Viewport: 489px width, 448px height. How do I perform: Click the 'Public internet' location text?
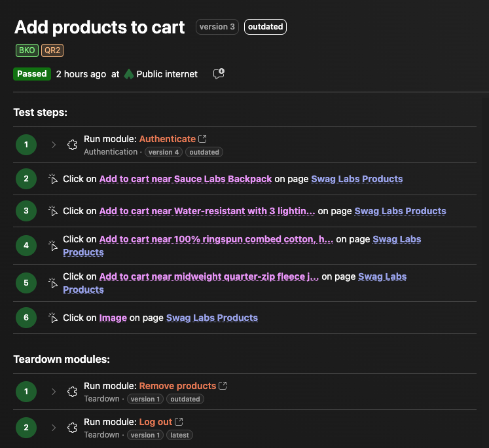tap(167, 74)
